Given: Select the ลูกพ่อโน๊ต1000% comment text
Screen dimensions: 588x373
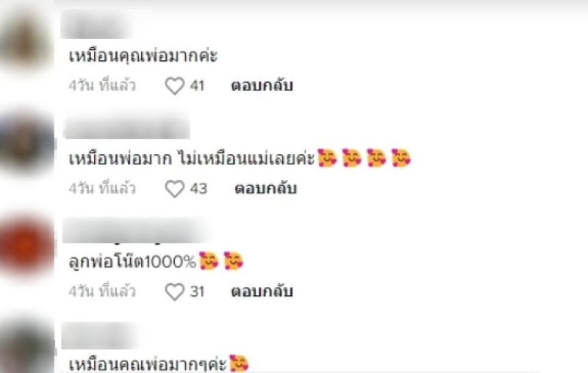Looking at the screenshot, I should click(132, 261).
